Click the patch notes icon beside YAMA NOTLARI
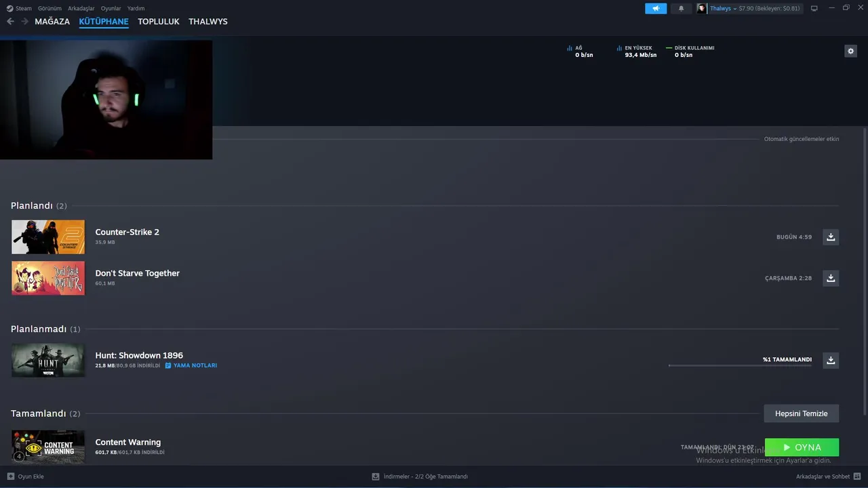 (x=168, y=365)
